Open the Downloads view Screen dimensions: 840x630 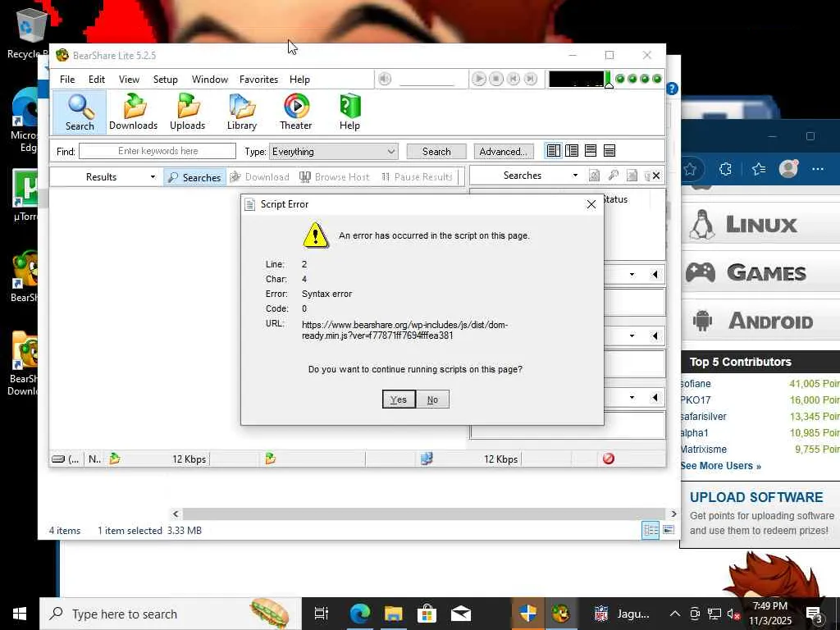(x=134, y=112)
